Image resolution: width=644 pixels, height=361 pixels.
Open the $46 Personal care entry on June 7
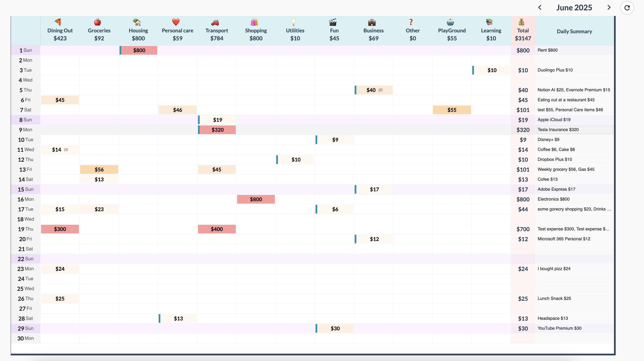click(177, 110)
